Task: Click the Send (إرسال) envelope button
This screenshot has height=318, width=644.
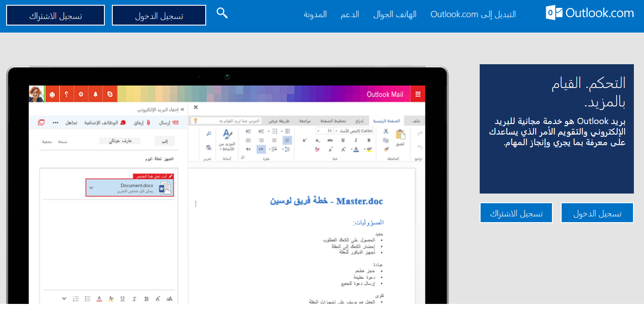Action: [169, 122]
